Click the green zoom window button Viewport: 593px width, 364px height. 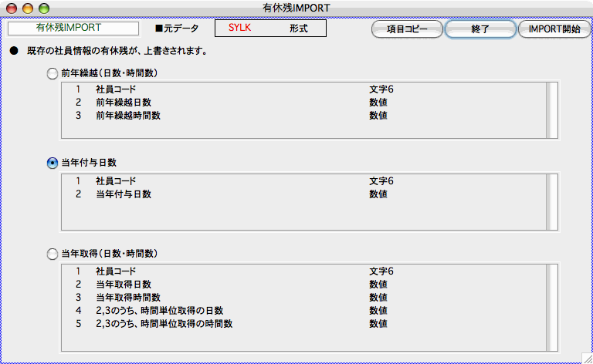[43, 8]
